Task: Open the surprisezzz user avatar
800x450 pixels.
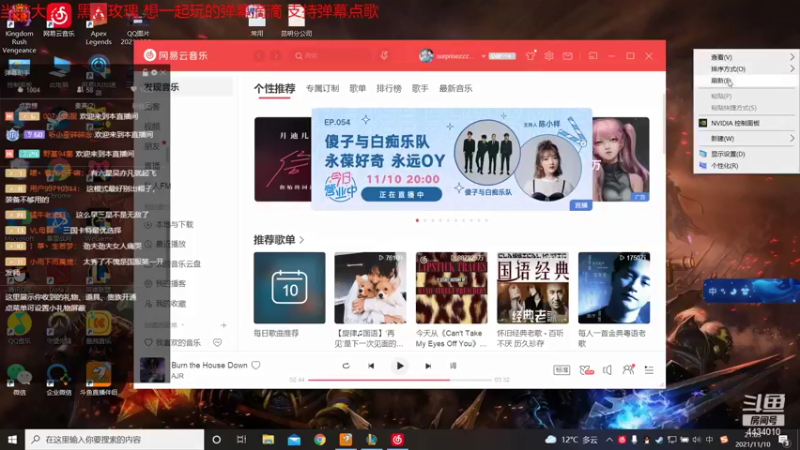Action: [426, 56]
